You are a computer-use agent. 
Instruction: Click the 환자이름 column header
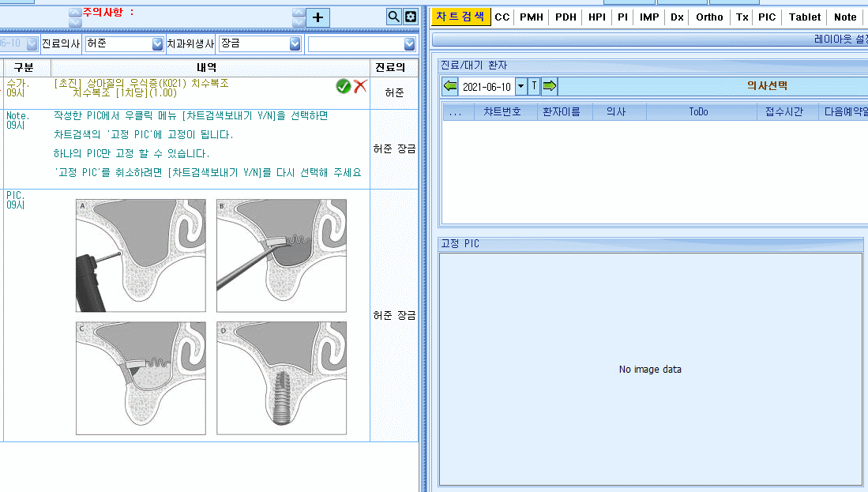click(x=562, y=112)
